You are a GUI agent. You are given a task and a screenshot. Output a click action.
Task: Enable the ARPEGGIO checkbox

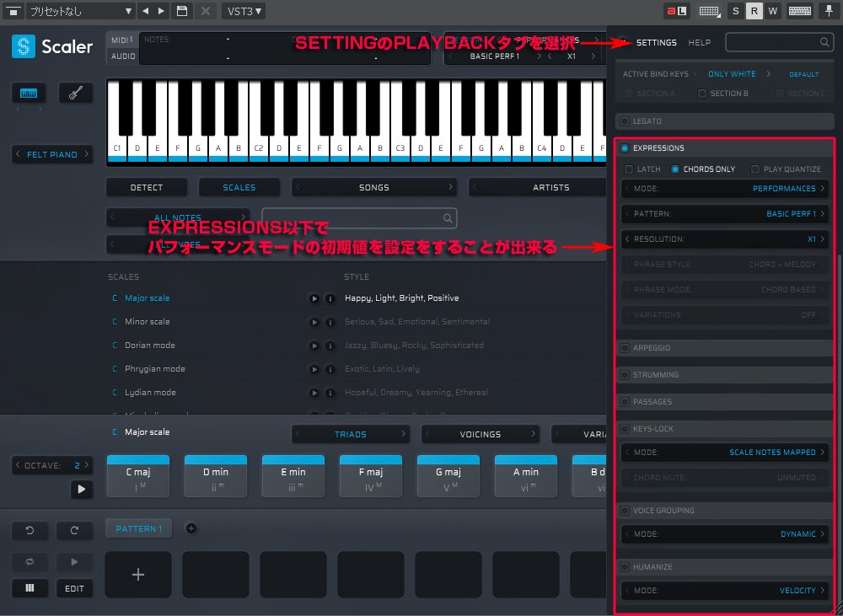pyautogui.click(x=624, y=348)
